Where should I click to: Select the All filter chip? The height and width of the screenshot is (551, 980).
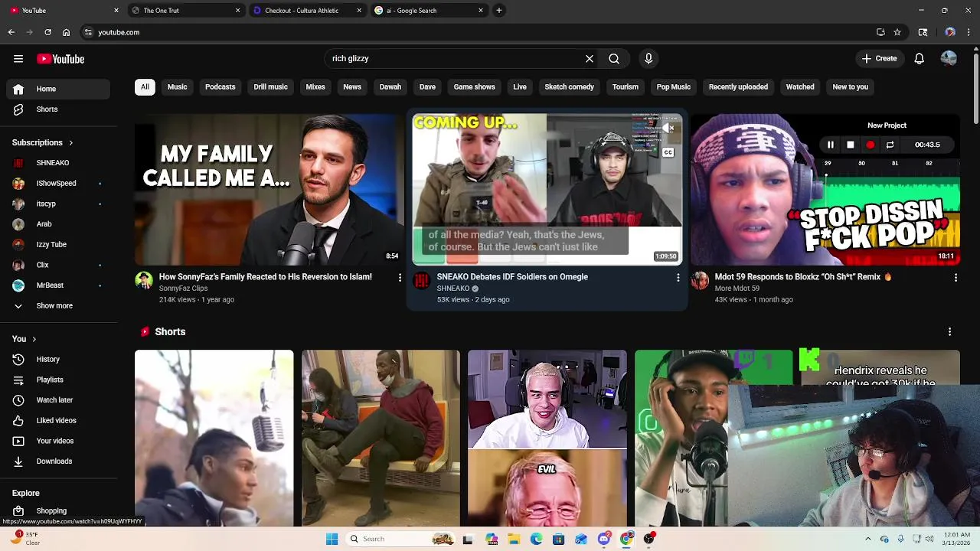coord(145,87)
